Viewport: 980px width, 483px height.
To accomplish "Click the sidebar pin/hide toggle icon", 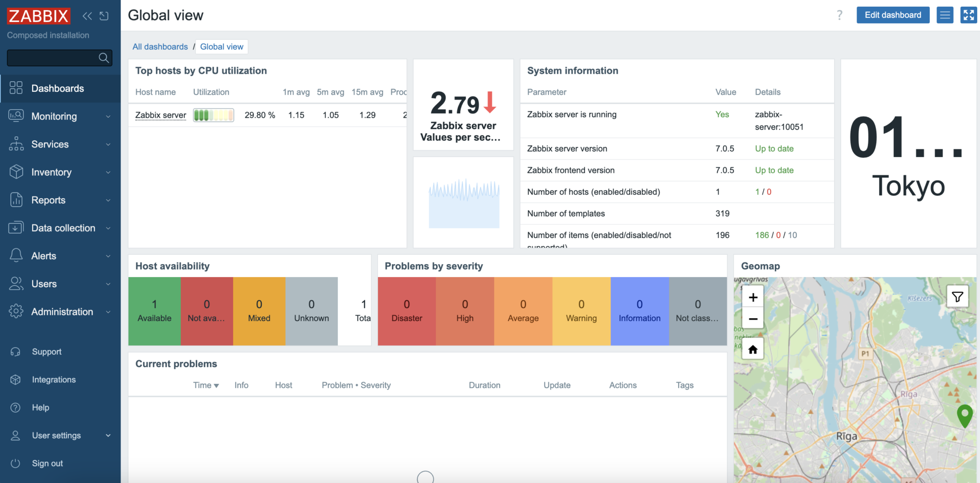I will tap(104, 15).
